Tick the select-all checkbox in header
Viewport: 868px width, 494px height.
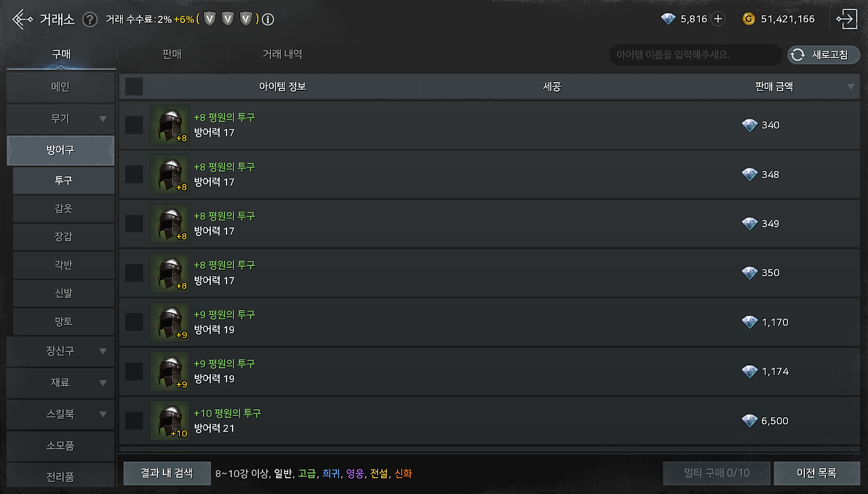tap(134, 86)
